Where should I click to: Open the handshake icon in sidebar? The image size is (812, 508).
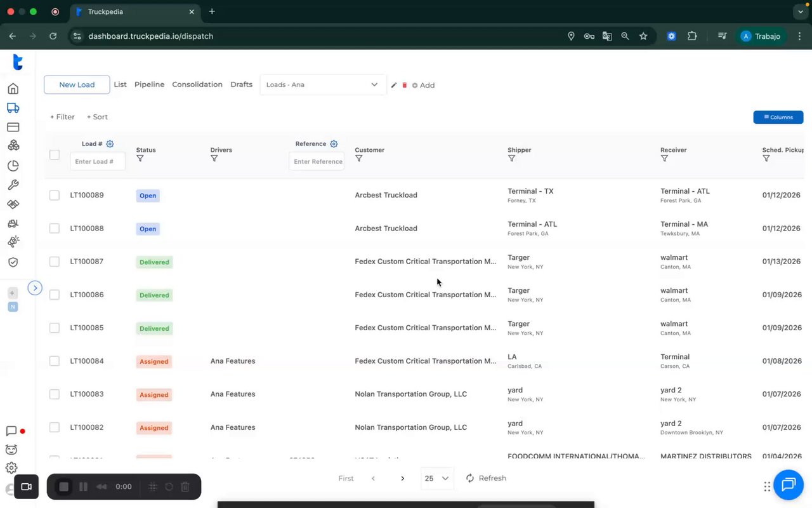coord(13,204)
